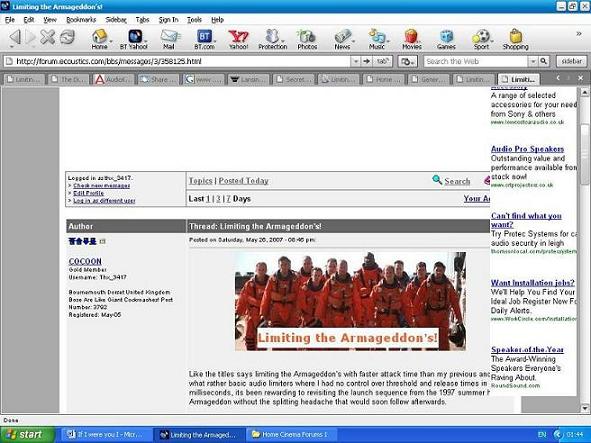Switch to the 'Secret...' tab
The width and height of the screenshot is (591, 443).
[293, 79]
